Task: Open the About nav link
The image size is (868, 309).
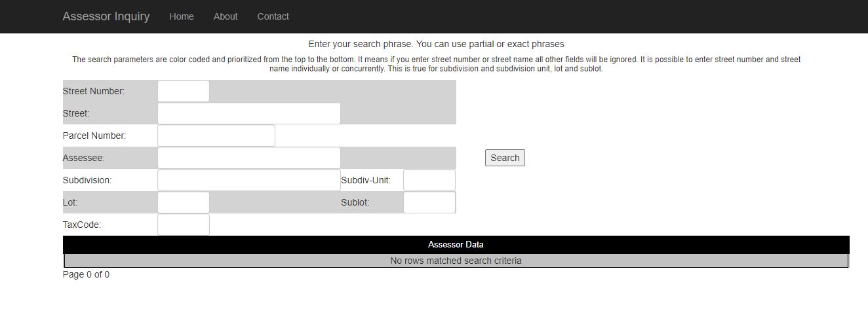Action: pos(226,16)
